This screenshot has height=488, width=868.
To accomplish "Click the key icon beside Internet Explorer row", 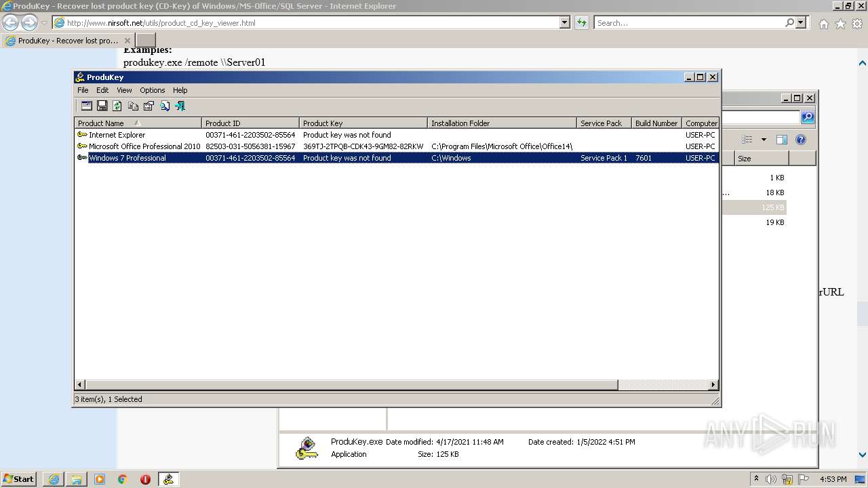I will pyautogui.click(x=82, y=135).
